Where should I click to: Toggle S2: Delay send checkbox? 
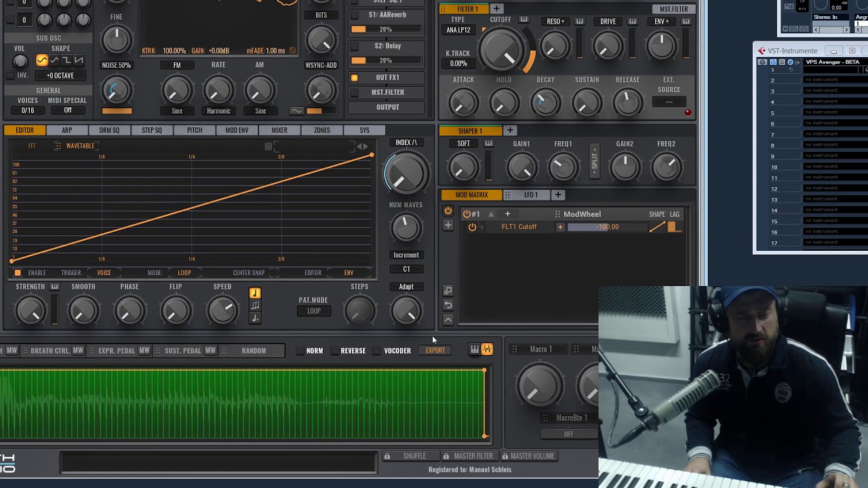click(354, 46)
